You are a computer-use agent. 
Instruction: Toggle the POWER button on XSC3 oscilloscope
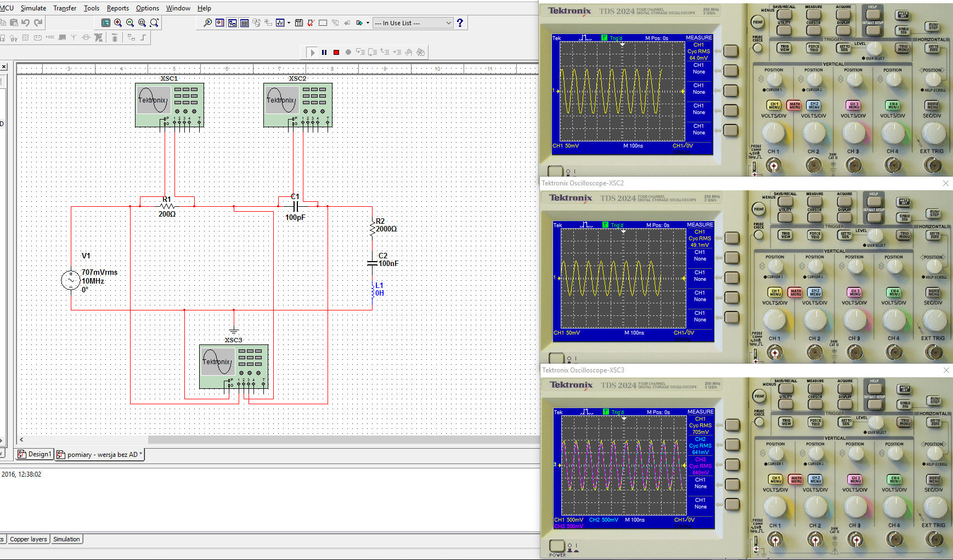click(x=557, y=546)
